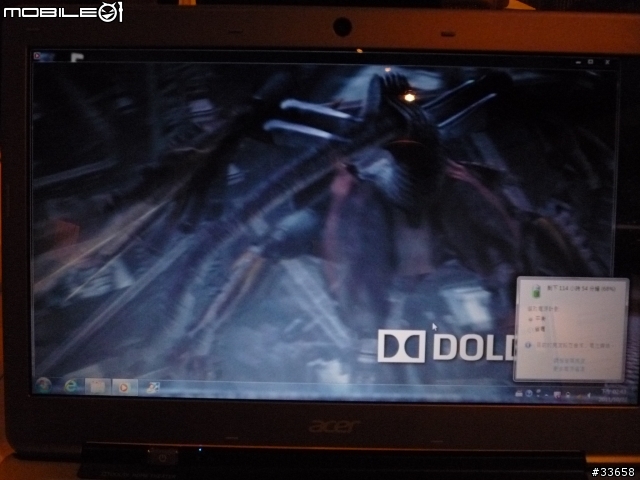The image size is (640, 480).
Task: Click the battery icon in the power flyout
Action: (536, 291)
